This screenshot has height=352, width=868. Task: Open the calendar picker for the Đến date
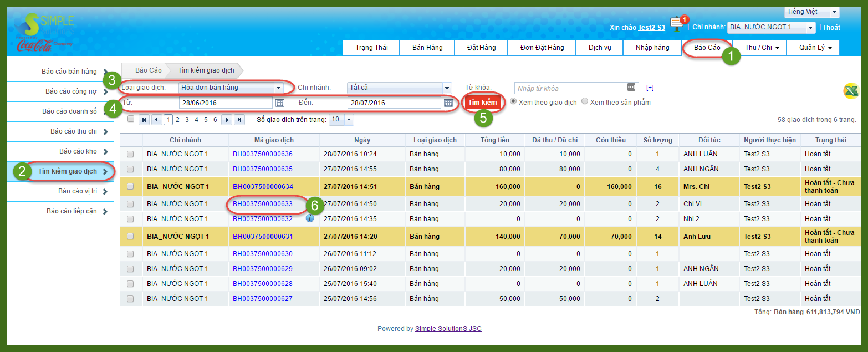point(448,103)
